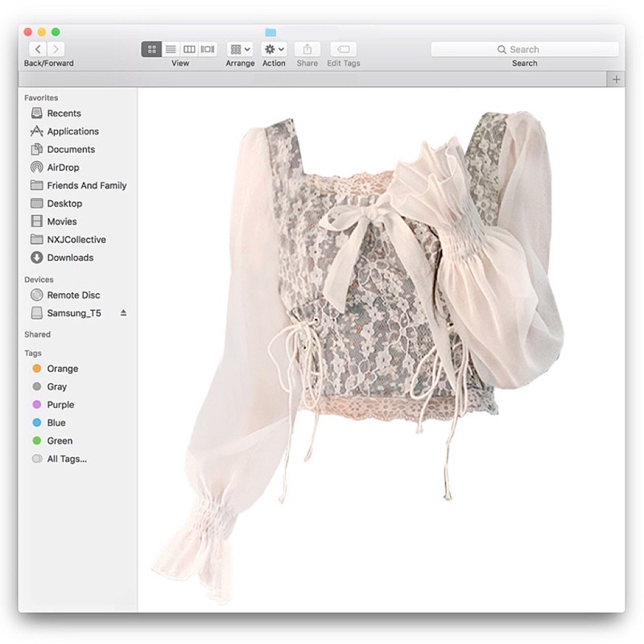This screenshot has height=644, width=644.
Task: Click in the Search field
Action: pyautogui.click(x=525, y=49)
